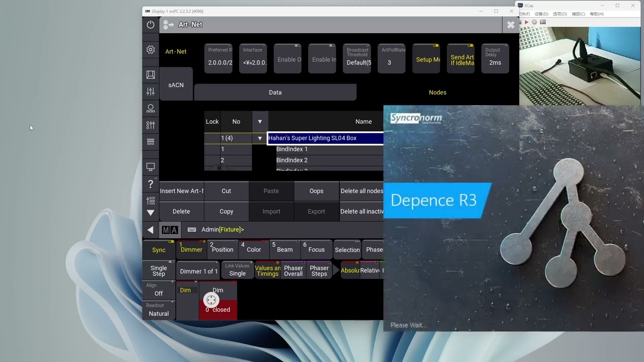Viewport: 644px width, 362px height.
Task: Select the Phaser Overall layer
Action: pos(293,270)
